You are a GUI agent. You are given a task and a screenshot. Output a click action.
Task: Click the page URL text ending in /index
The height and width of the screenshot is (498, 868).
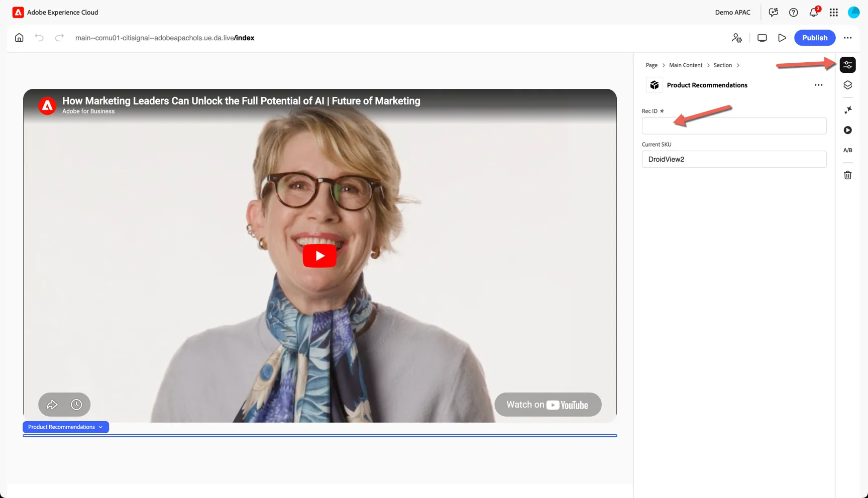click(x=165, y=38)
